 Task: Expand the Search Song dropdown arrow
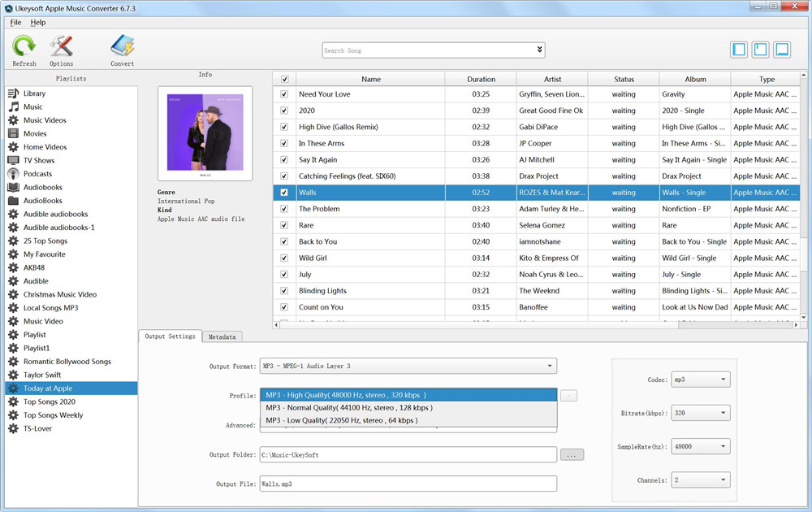pyautogui.click(x=539, y=50)
